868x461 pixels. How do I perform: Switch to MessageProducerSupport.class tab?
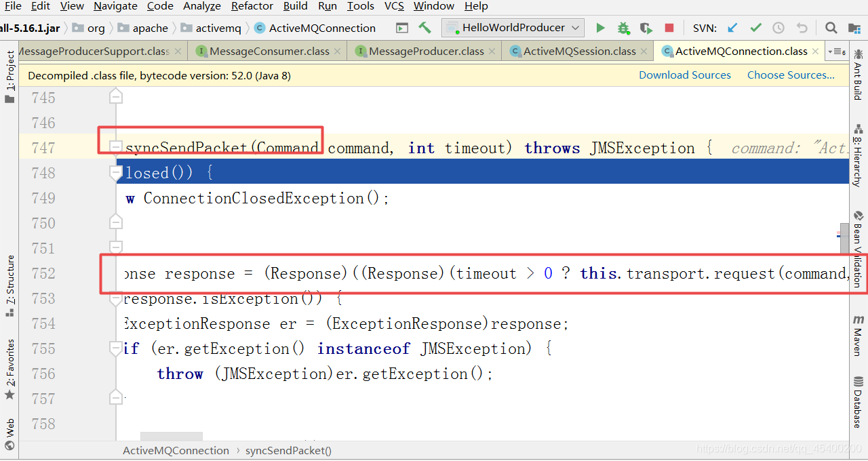pyautogui.click(x=94, y=52)
